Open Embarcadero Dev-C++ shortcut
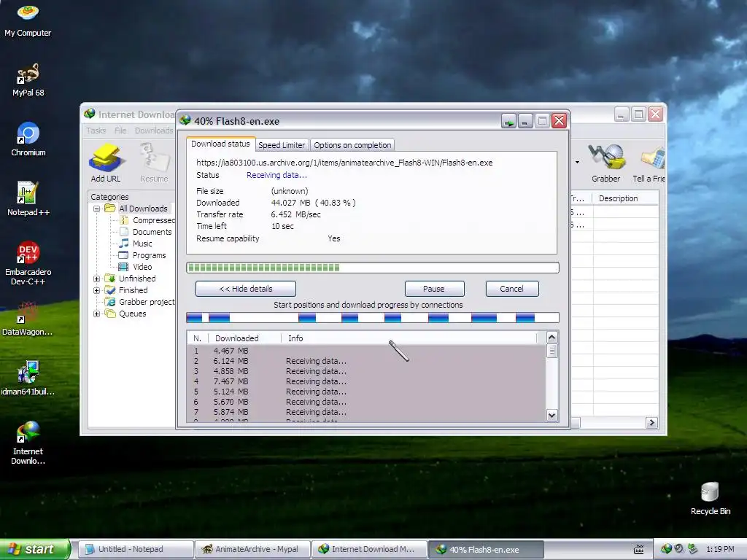This screenshot has height=560, width=747. pyautogui.click(x=28, y=263)
